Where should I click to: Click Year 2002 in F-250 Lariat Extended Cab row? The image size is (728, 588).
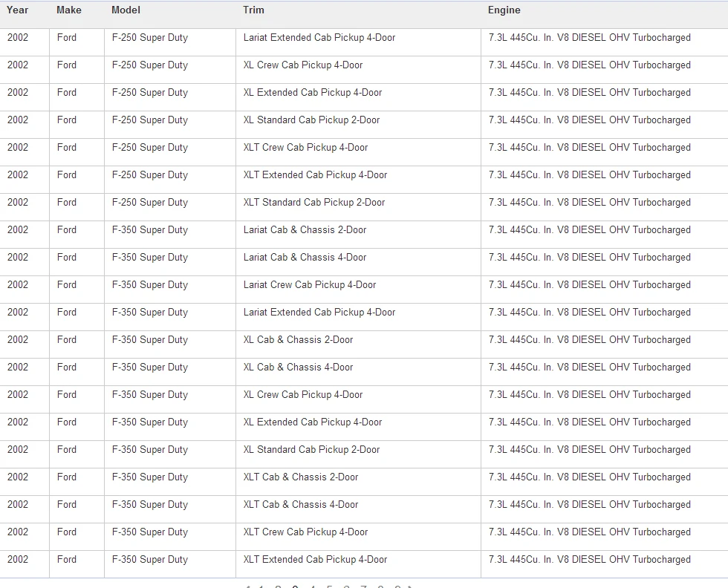(x=18, y=38)
